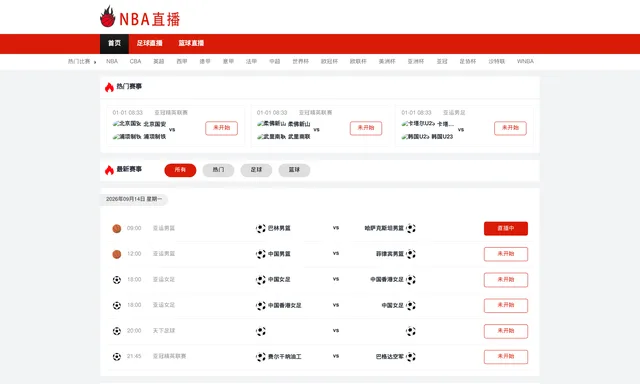Select the 足球 filter pill

[x=256, y=170]
